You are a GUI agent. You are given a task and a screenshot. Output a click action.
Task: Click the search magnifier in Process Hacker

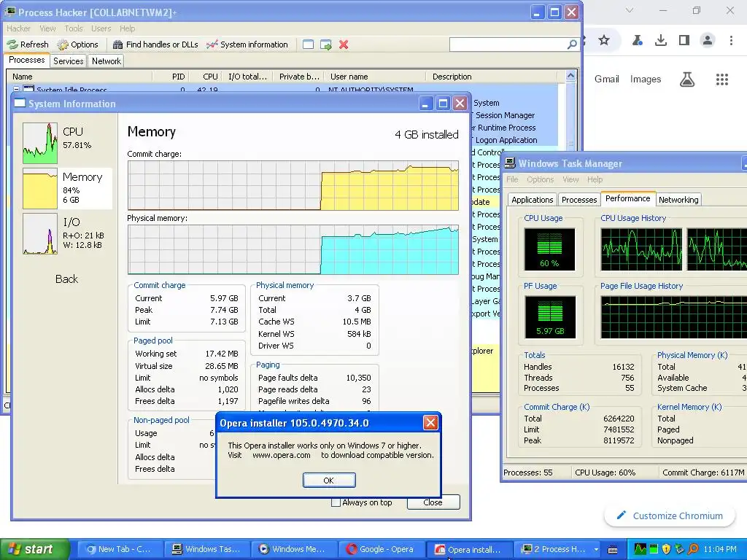[x=572, y=44]
